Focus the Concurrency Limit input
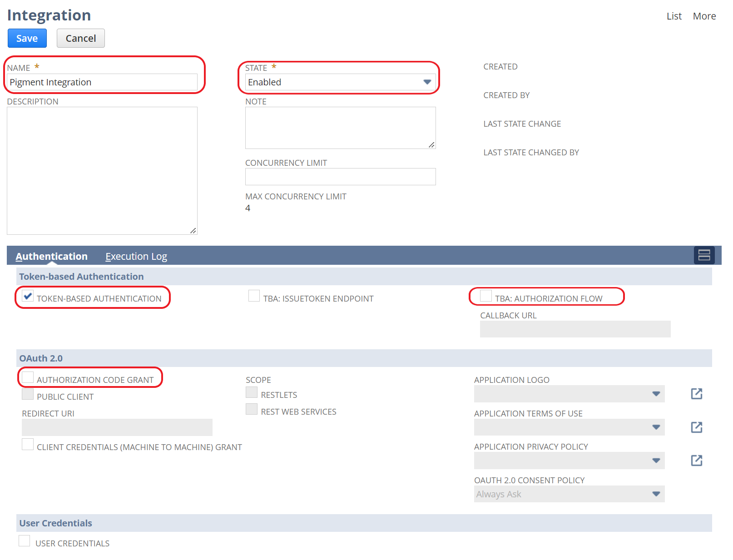The width and height of the screenshot is (733, 560). coord(341,177)
